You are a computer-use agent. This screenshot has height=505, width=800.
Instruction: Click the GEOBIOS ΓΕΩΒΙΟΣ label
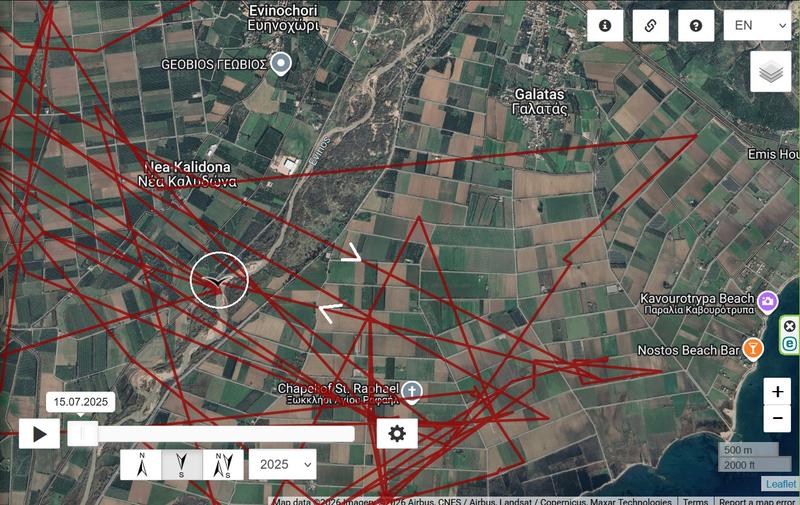pos(214,65)
